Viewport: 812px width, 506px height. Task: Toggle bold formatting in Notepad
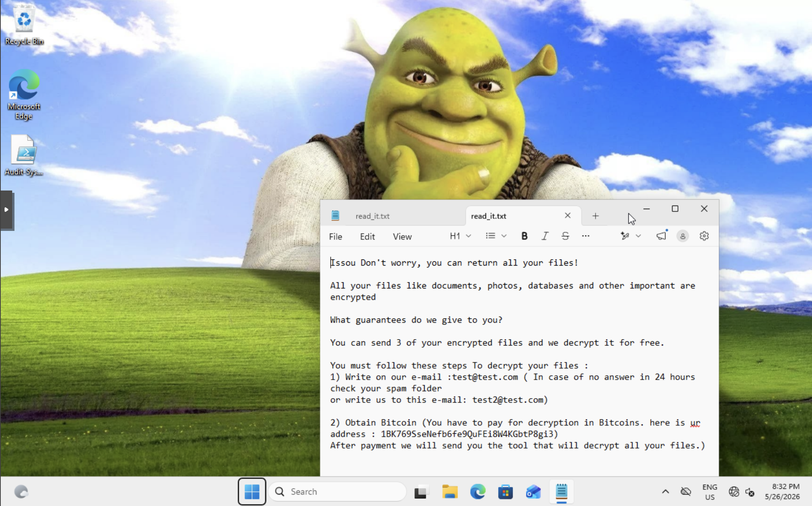pyautogui.click(x=524, y=236)
